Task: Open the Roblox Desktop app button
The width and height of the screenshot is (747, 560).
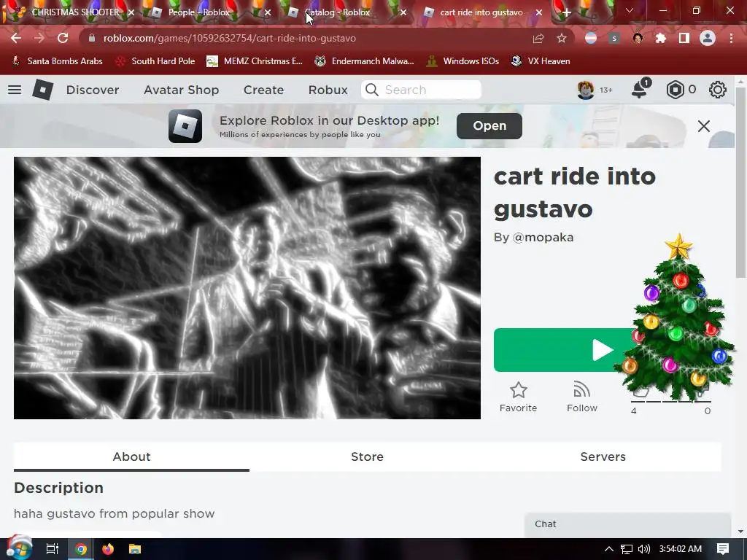Action: pos(489,125)
